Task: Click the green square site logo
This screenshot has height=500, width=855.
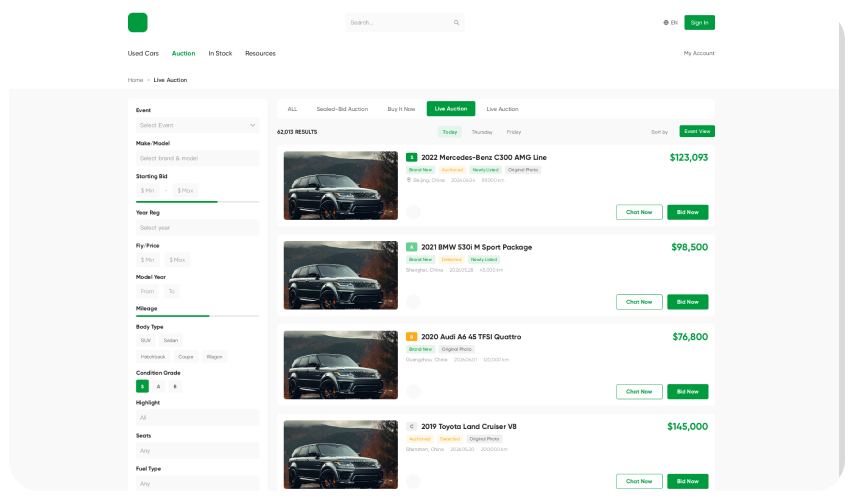Action: (x=137, y=22)
